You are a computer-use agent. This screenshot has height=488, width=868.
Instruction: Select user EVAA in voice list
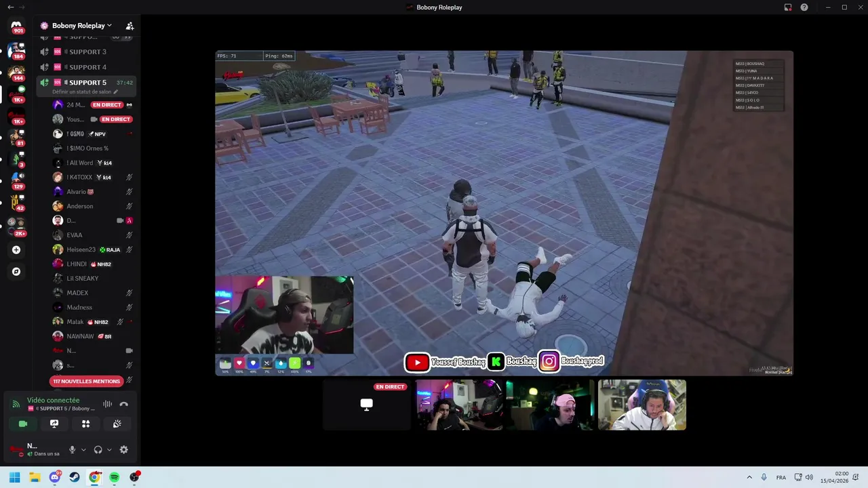pos(93,235)
